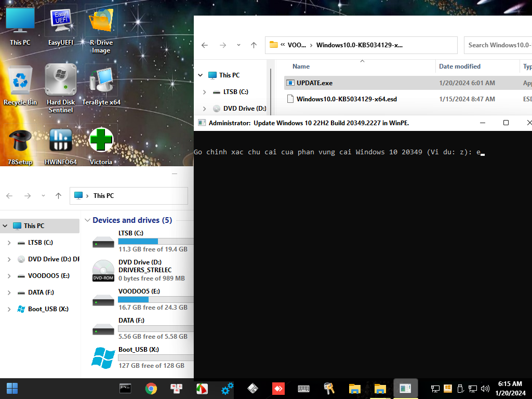The image size is (532, 399).
Task: Select the VOODOO5 (E:) drive tile
Action: point(142,299)
